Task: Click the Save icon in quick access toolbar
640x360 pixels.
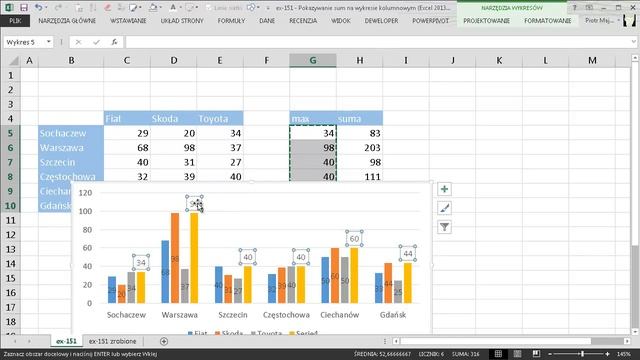Action: (24, 7)
